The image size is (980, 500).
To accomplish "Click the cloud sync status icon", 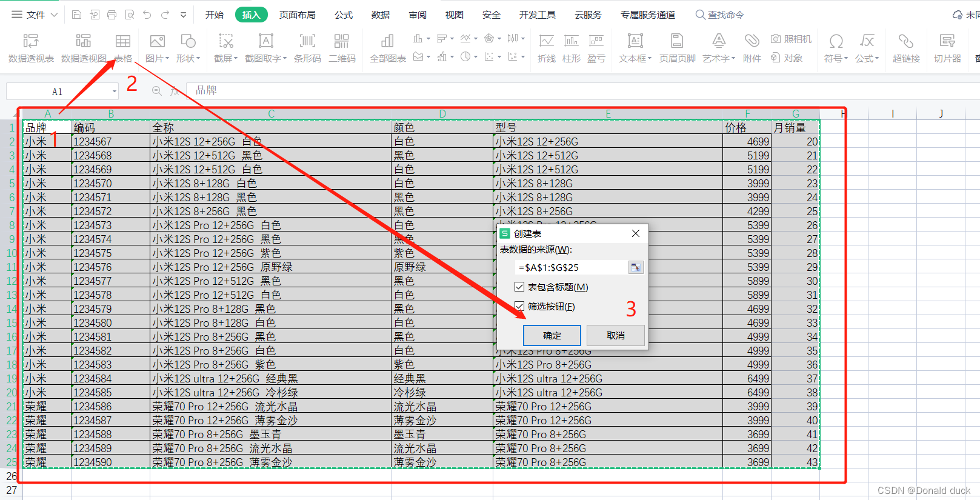I will (x=957, y=15).
